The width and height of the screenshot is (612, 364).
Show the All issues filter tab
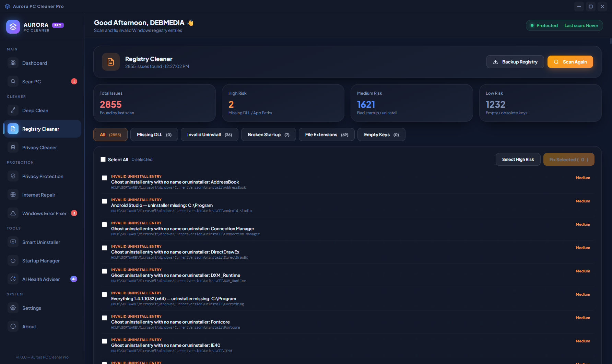110,134
